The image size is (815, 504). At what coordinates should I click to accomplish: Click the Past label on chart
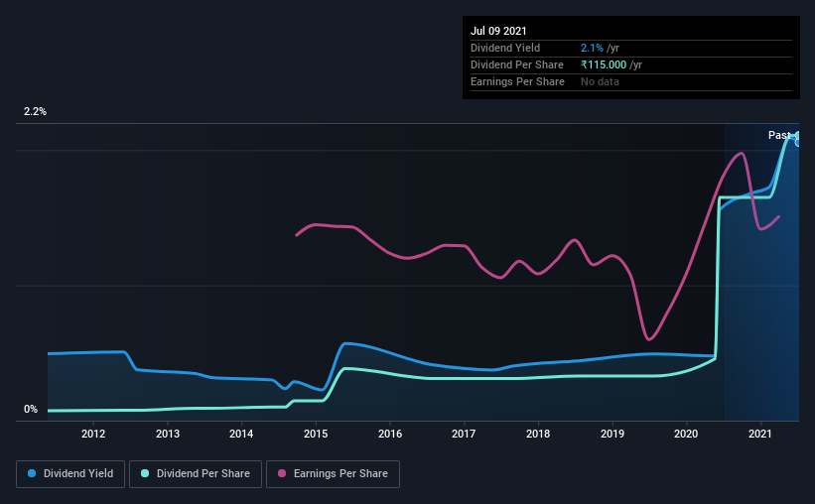(x=779, y=135)
